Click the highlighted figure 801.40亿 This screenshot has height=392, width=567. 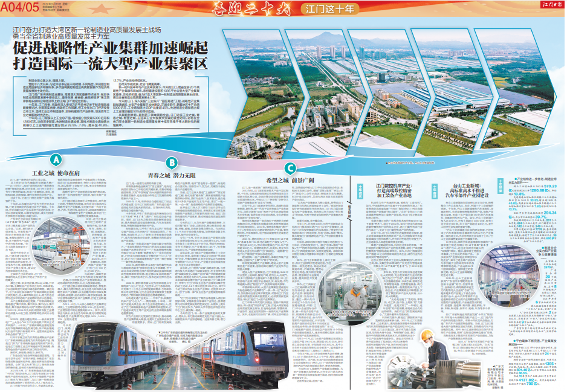[522, 370]
